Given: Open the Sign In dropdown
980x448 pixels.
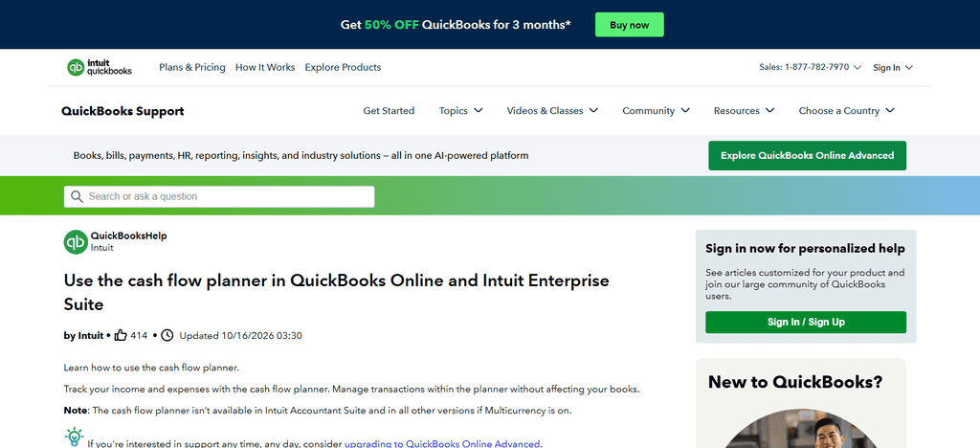Looking at the screenshot, I should tap(893, 67).
